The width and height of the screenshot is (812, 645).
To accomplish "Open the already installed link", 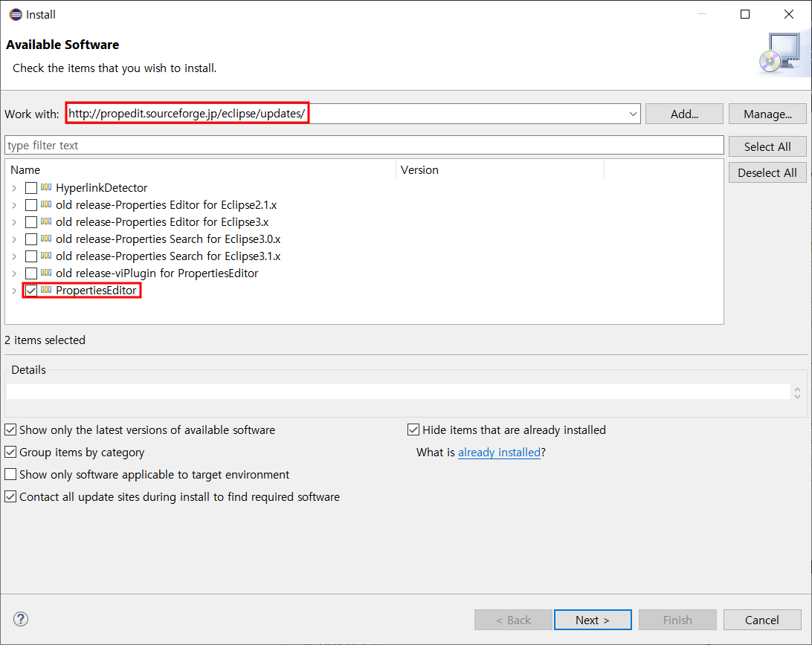I will click(499, 453).
